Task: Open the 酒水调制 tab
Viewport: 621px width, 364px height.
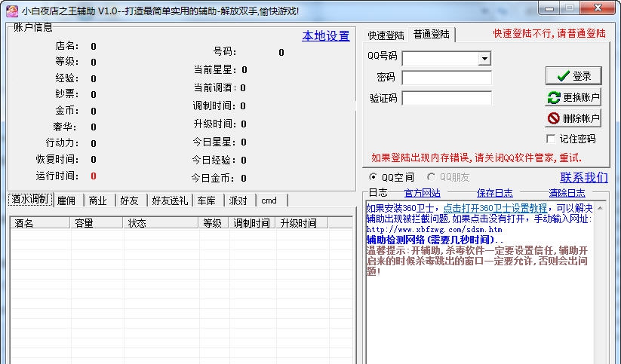Action: 30,199
